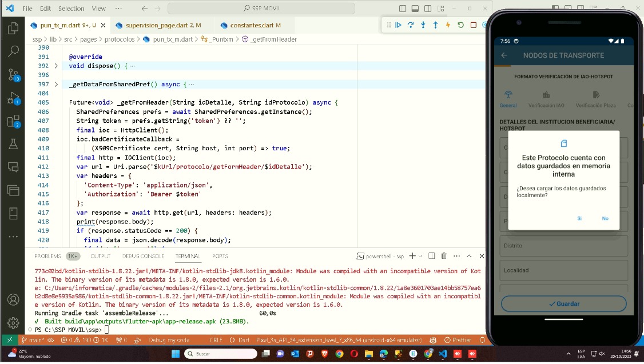Click the SSP MOVIL command center search box
The image size is (644, 364).
pyautogui.click(x=269, y=9)
